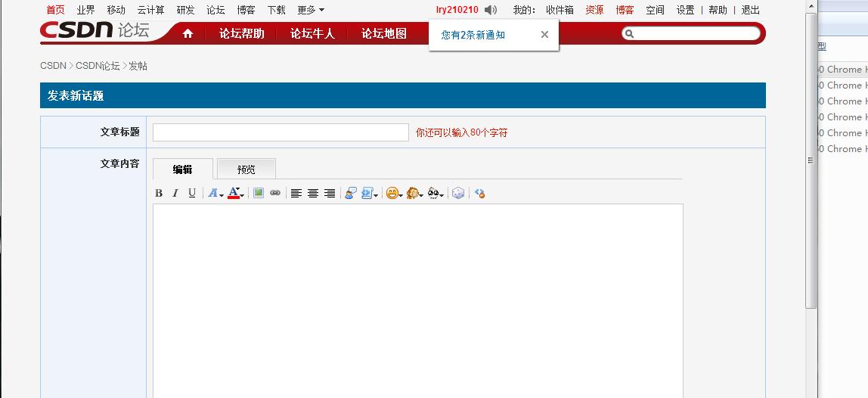Select the 编辑 tab
868x398 pixels.
pos(182,169)
